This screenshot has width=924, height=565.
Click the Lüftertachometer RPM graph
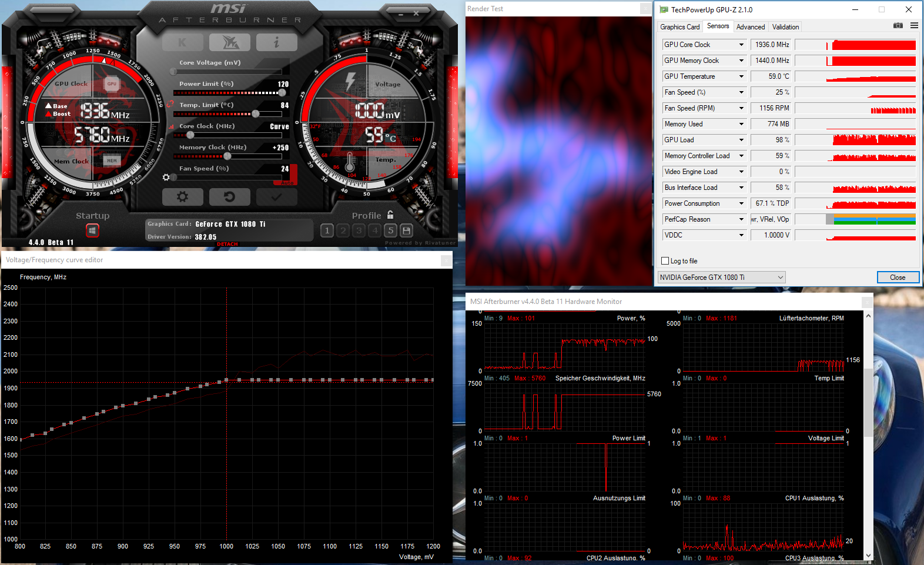point(763,347)
